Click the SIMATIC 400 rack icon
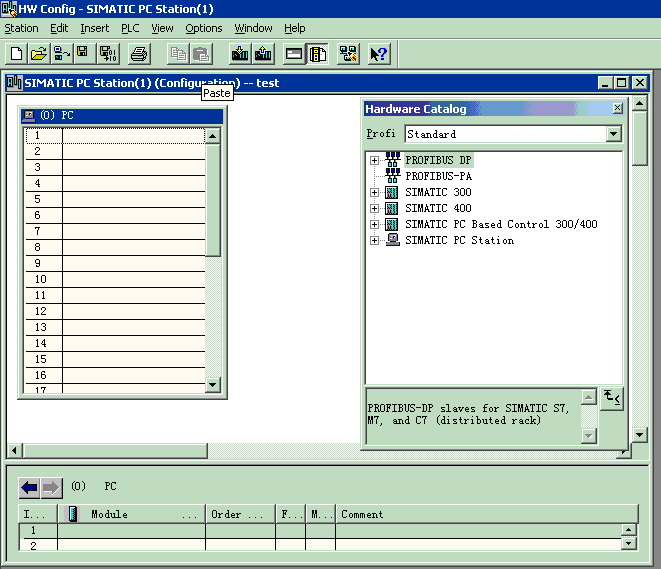The width and height of the screenshot is (661, 569). 392,208
